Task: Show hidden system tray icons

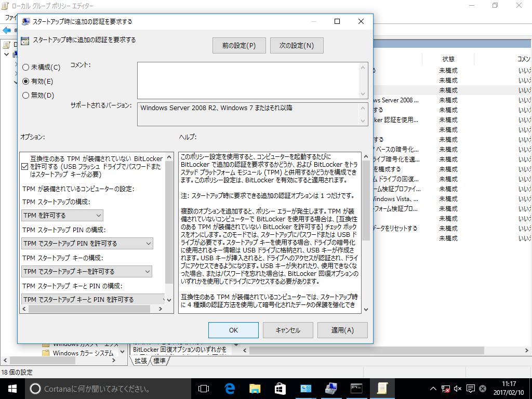Action: click(433, 389)
